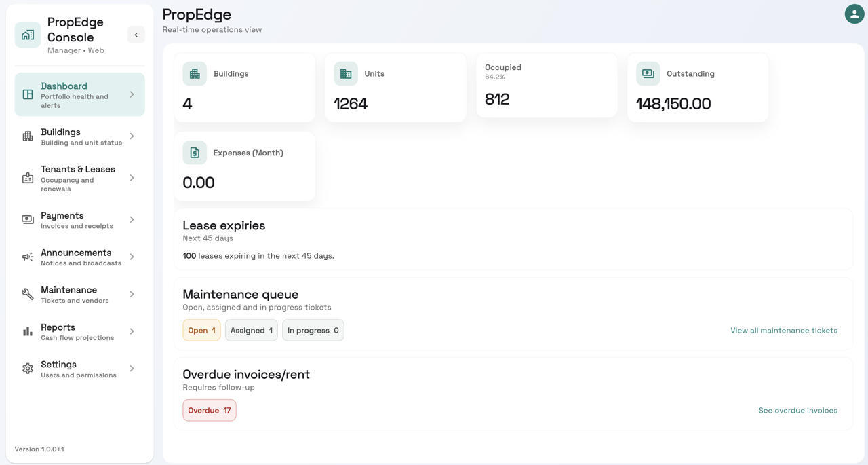This screenshot has width=868, height=465.
Task: Select the Open tickets filter chip
Action: click(201, 330)
